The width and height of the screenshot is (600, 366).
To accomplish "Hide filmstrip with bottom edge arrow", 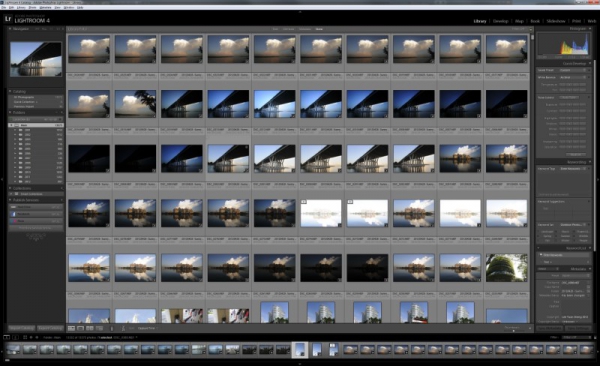I will pyautogui.click(x=300, y=364).
